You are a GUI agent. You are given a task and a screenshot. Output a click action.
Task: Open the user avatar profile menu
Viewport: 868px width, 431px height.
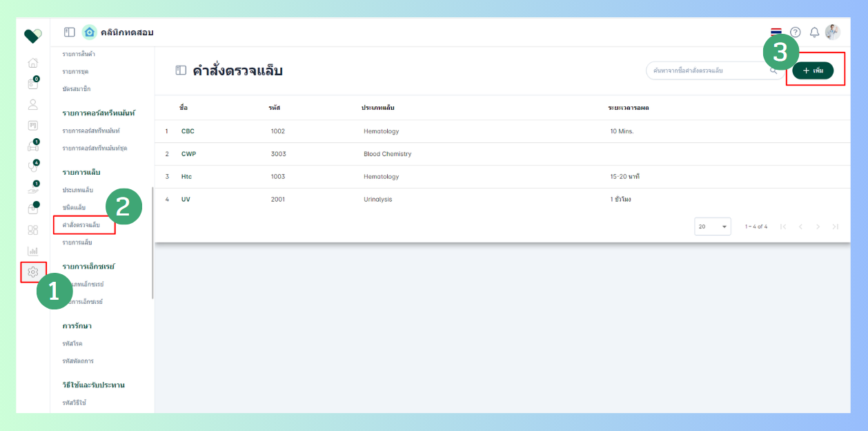click(833, 32)
